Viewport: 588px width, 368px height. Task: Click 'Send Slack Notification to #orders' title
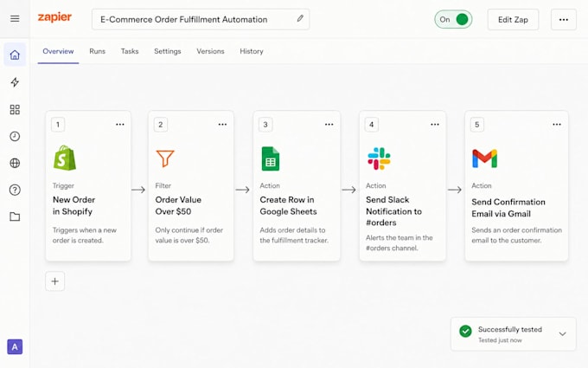[393, 211]
